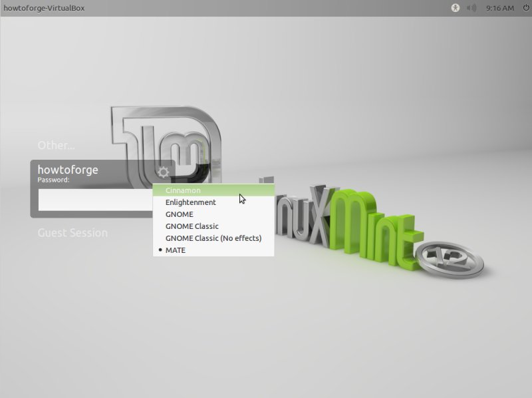This screenshot has height=398, width=532.
Task: Open the power shutdown menu icon
Action: click(526, 8)
